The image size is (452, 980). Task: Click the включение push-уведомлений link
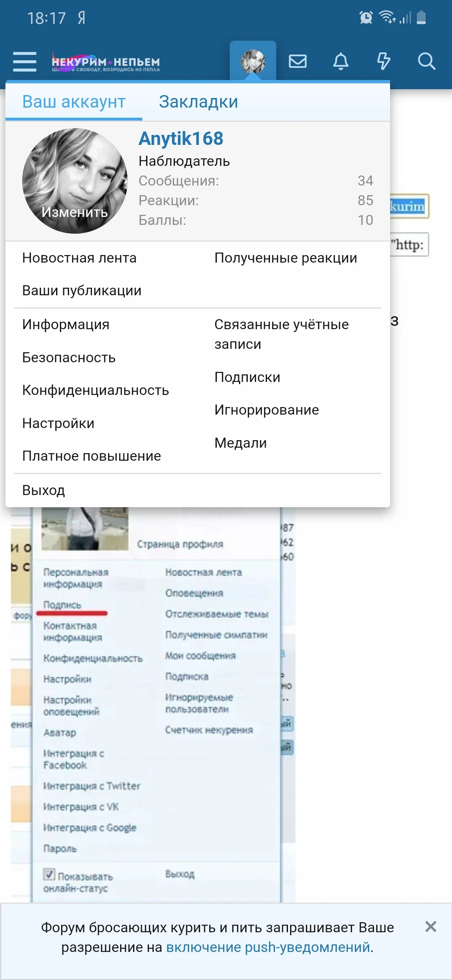click(268, 947)
